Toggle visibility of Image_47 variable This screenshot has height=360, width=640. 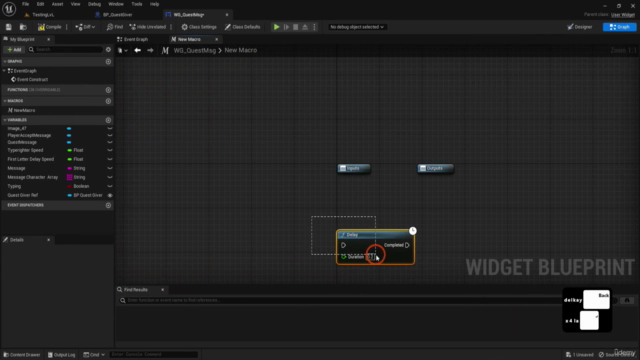(x=110, y=129)
